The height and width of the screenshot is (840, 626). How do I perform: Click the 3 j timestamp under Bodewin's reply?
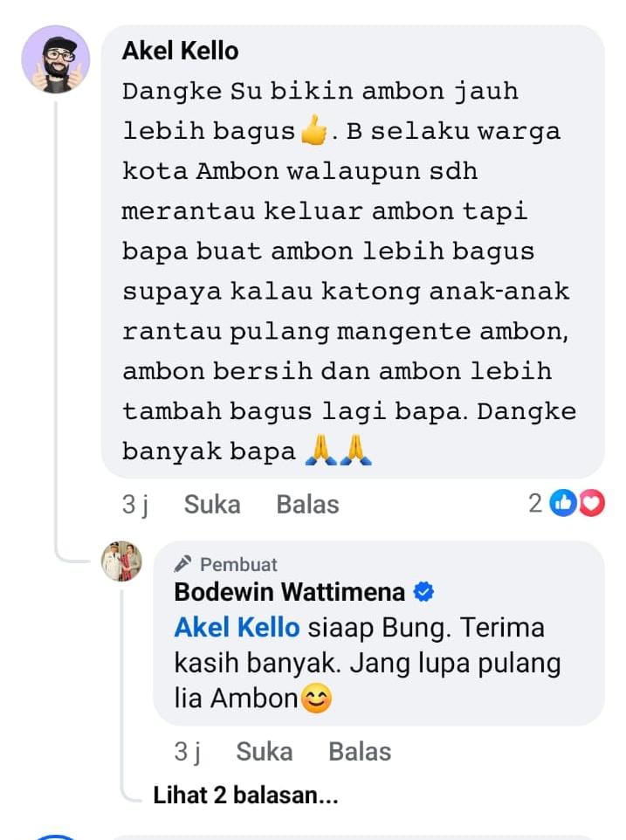click(x=187, y=752)
